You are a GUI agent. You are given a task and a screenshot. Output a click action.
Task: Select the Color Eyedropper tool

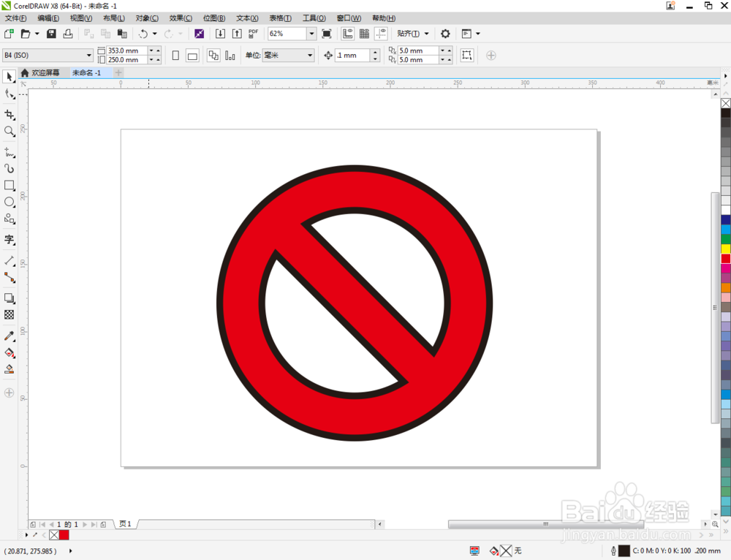[x=10, y=336]
